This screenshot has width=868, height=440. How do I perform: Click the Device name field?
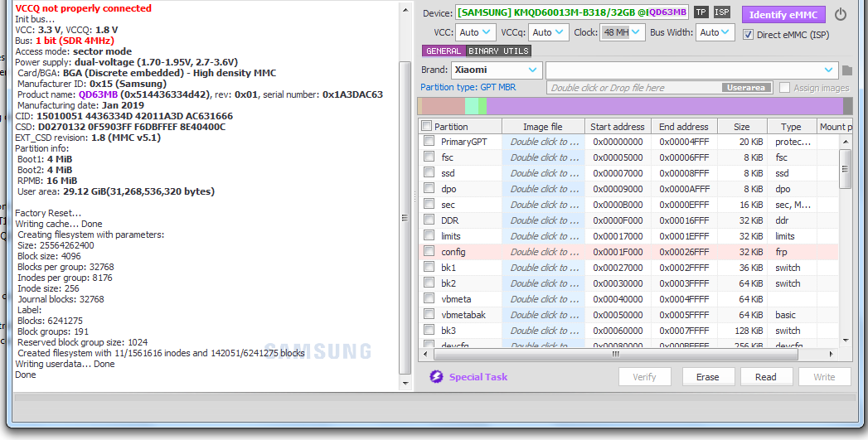tap(572, 12)
